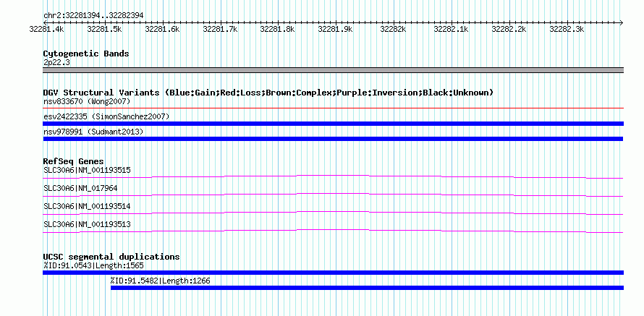
Task: Select the %ID:91.5482|Length:1266 duplication label
Action: click(x=160, y=281)
